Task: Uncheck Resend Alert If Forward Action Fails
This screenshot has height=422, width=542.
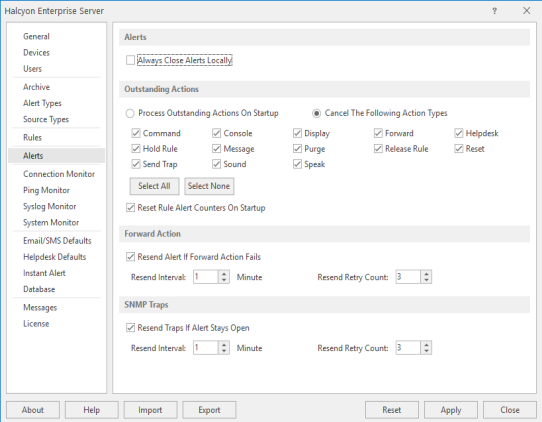Action: click(x=130, y=257)
